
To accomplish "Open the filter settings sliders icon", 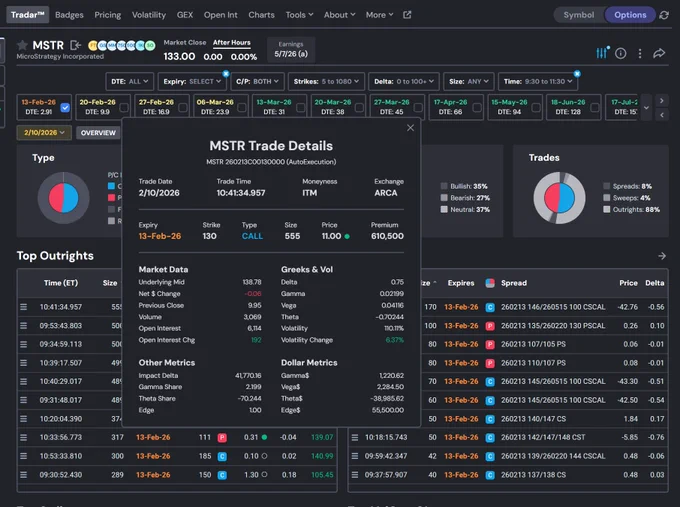I will click(602, 53).
